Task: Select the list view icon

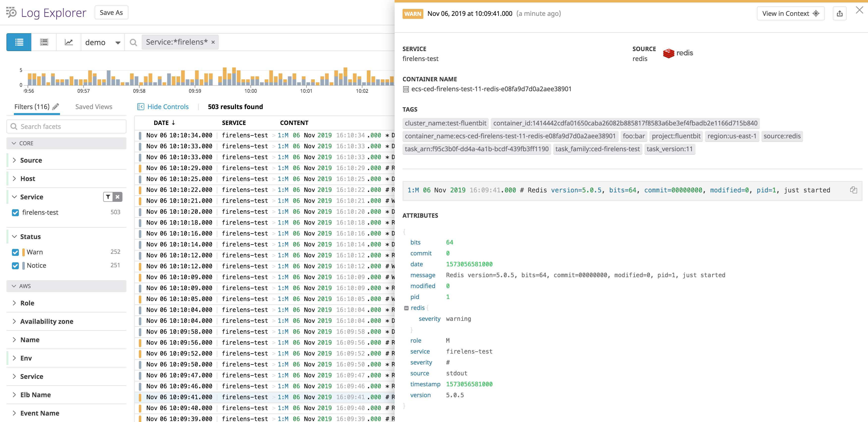Action: click(19, 42)
